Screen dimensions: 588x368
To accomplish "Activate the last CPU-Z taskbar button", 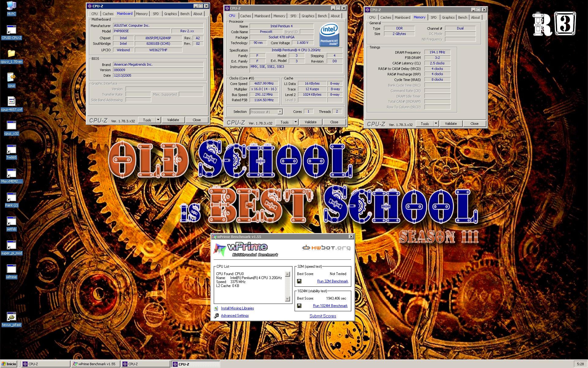I will (x=195, y=364).
